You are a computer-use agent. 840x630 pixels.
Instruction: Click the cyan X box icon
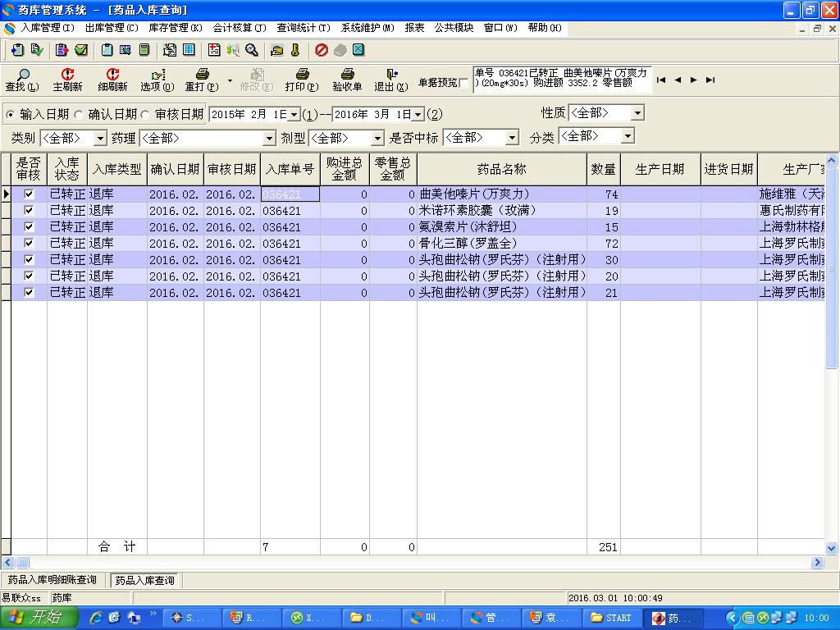[358, 50]
